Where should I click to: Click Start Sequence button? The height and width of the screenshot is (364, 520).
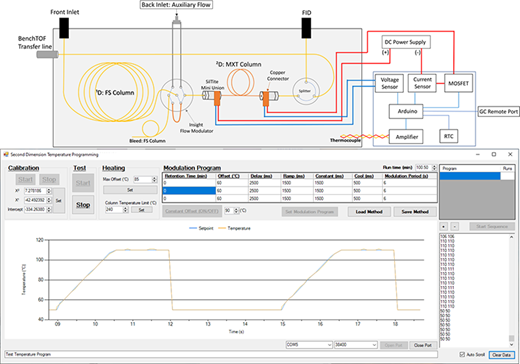[492, 227]
